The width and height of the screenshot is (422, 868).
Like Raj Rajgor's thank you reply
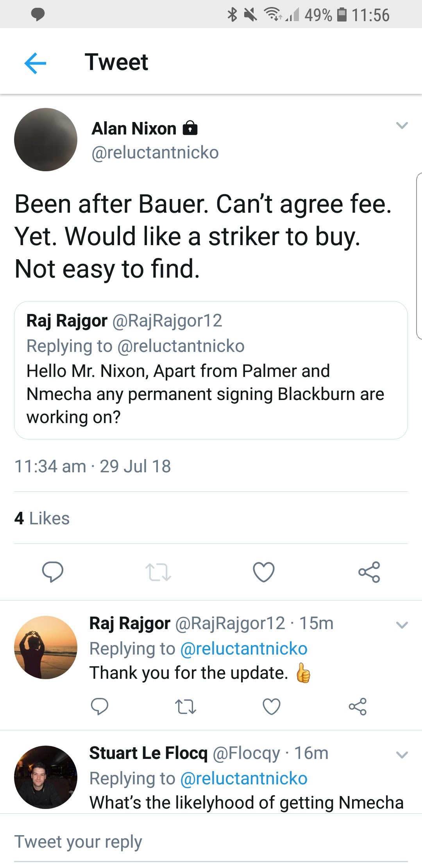point(271,707)
